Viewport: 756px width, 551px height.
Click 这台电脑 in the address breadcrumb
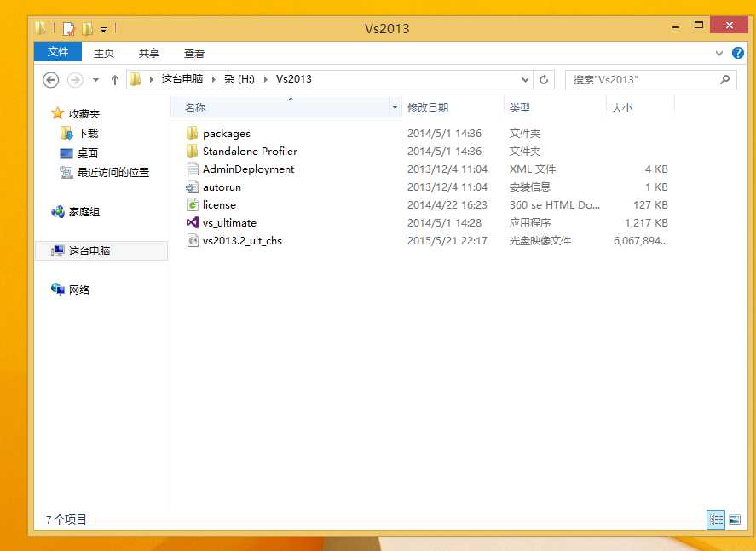point(182,79)
